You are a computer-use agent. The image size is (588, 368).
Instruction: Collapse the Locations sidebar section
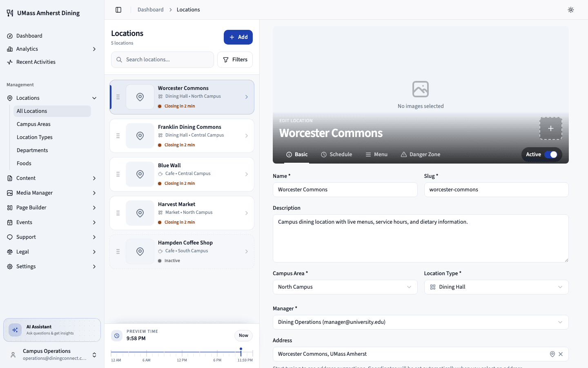[52, 98]
